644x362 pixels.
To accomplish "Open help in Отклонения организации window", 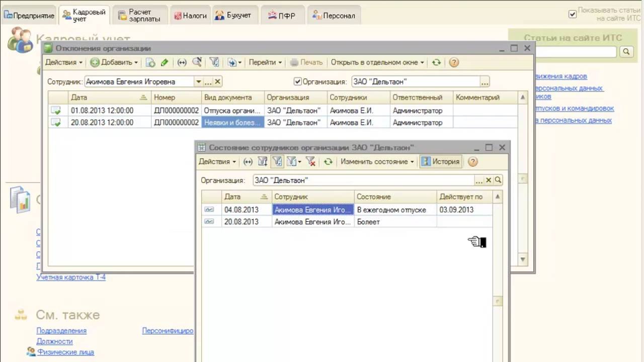I will tap(453, 62).
